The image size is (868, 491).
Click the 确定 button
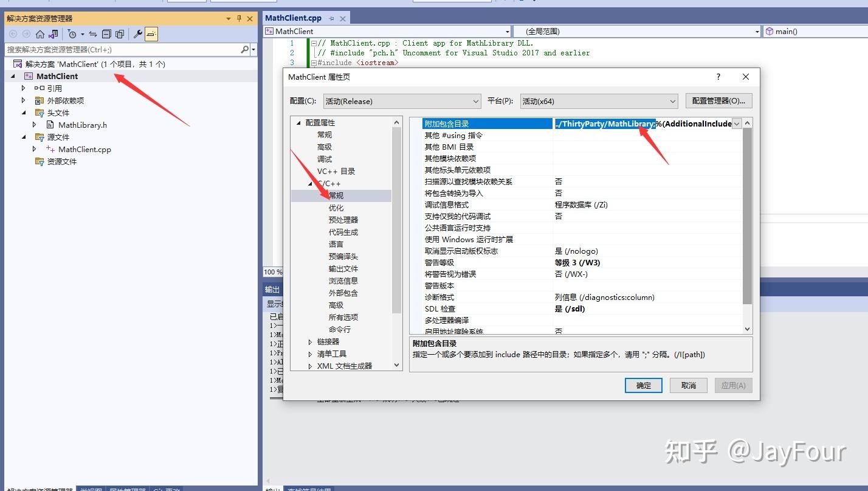pos(642,385)
